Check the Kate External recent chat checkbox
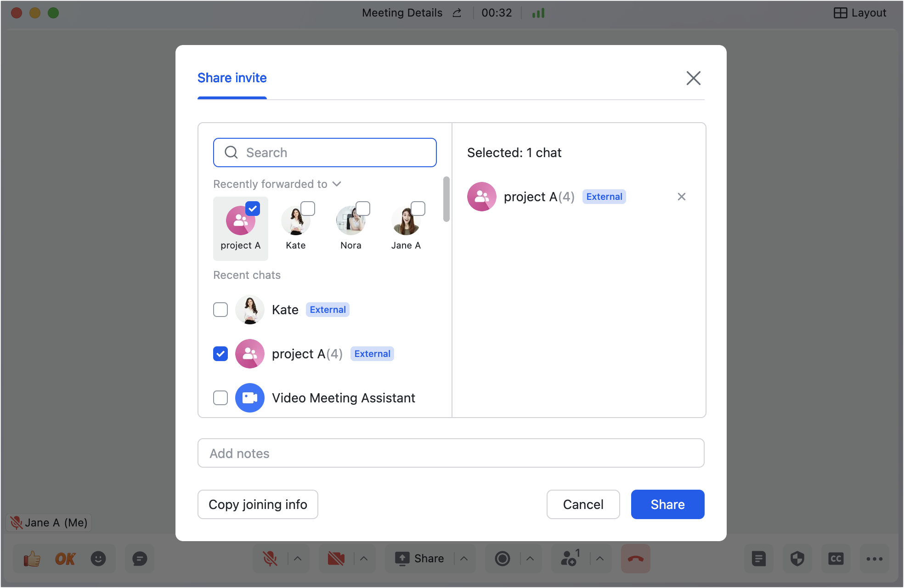Image resolution: width=904 pixels, height=588 pixels. click(220, 310)
